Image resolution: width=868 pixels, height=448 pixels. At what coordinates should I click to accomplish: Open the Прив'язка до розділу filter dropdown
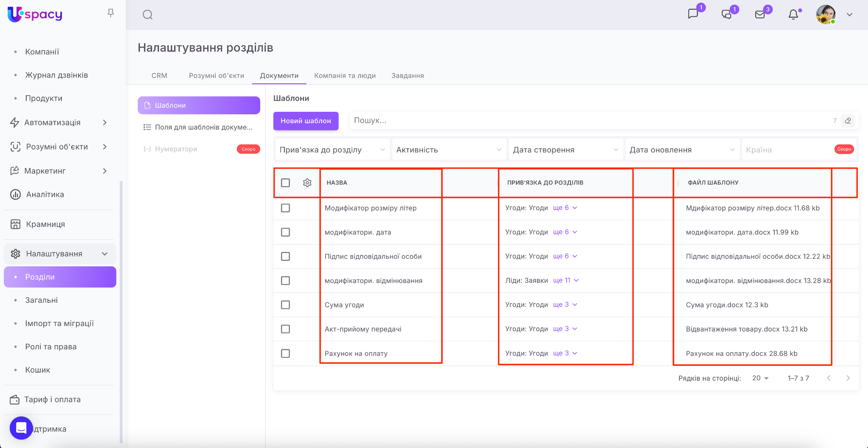(x=332, y=150)
